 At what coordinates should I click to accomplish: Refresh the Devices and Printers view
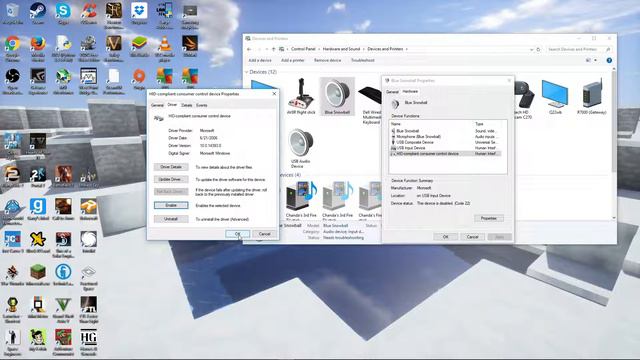point(538,49)
